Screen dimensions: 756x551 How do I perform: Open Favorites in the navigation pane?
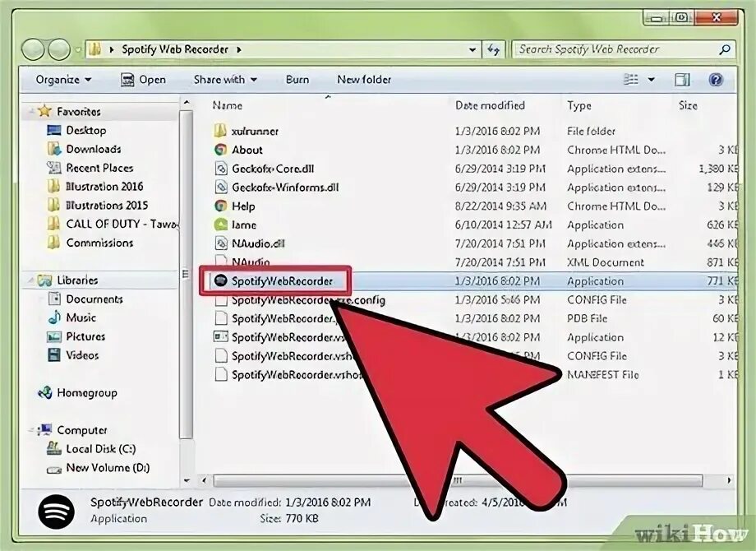tap(79, 112)
